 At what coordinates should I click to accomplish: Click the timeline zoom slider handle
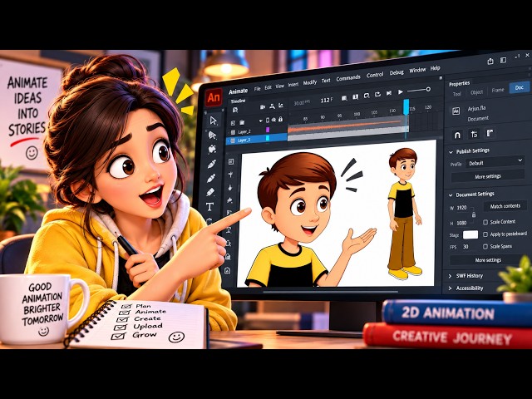[x=428, y=89]
